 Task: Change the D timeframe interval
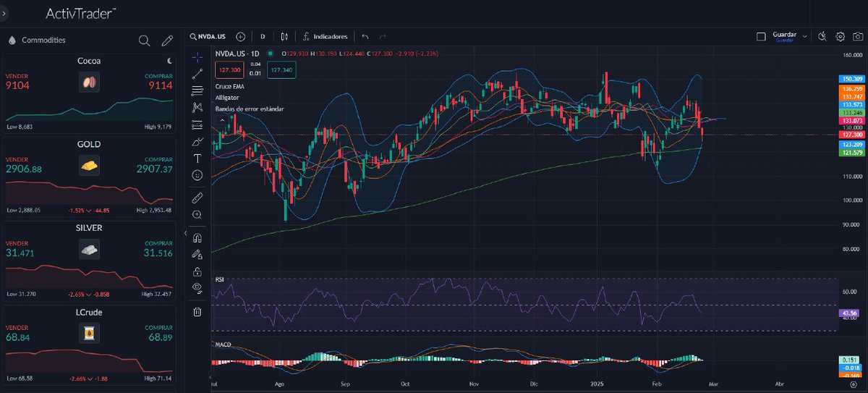(x=263, y=36)
